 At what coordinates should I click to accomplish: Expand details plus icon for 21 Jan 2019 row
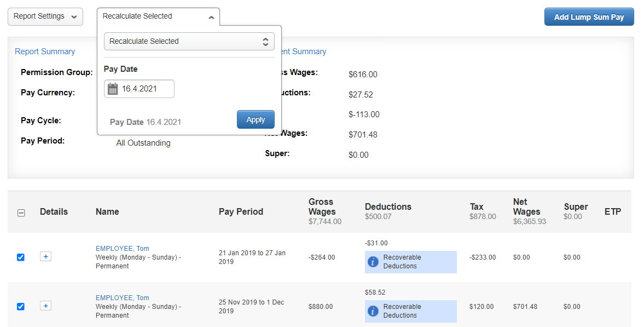click(x=45, y=256)
